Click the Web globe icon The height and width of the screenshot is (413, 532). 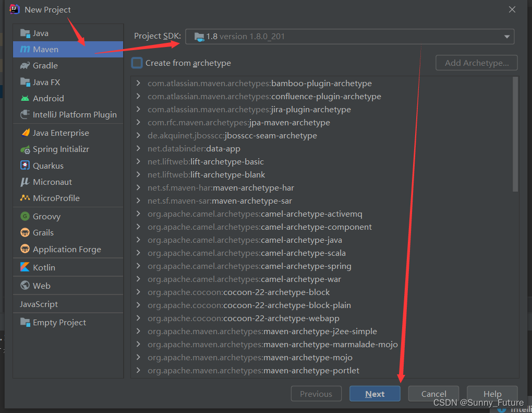[x=25, y=285]
